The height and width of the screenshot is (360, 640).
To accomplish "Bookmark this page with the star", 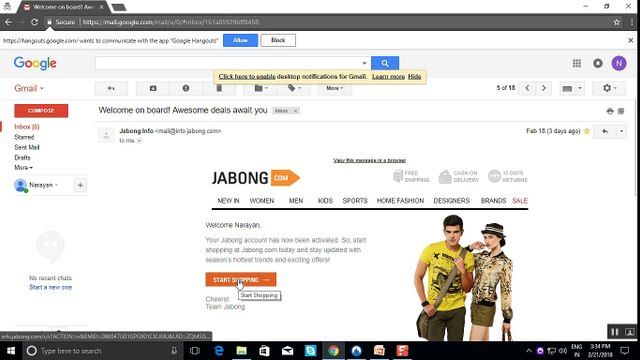I will (x=617, y=22).
